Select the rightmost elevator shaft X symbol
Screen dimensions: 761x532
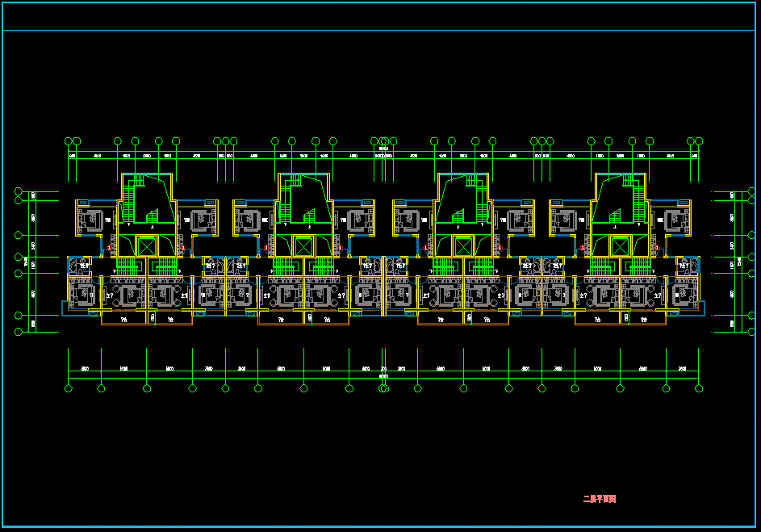[620, 245]
